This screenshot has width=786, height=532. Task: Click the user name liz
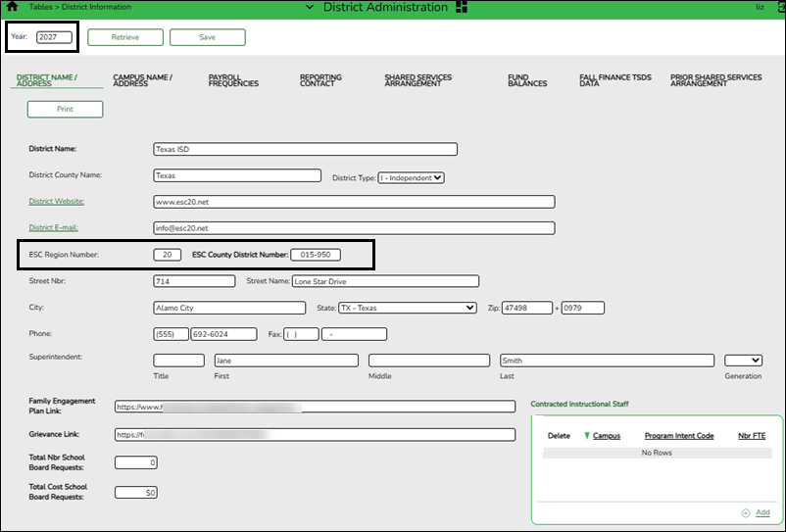tap(760, 7)
